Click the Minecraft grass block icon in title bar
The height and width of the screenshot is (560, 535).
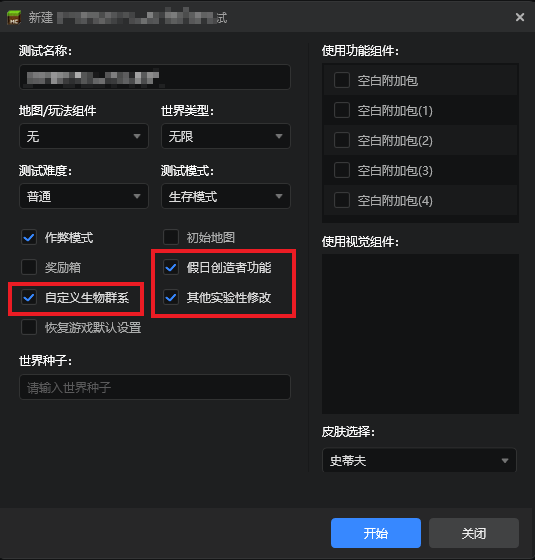pos(14,17)
